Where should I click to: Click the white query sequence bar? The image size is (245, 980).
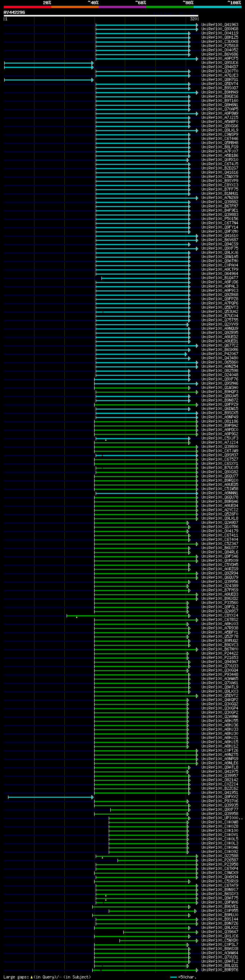coord(101,16)
